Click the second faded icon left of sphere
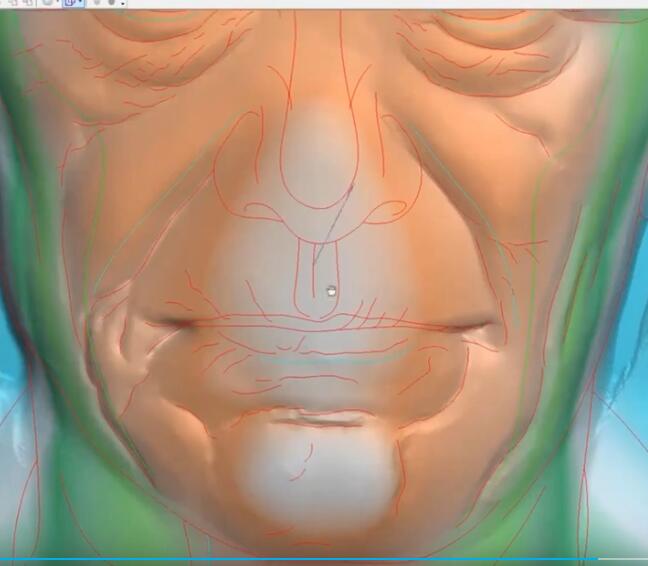The height and width of the screenshot is (566, 648). coord(28,3)
